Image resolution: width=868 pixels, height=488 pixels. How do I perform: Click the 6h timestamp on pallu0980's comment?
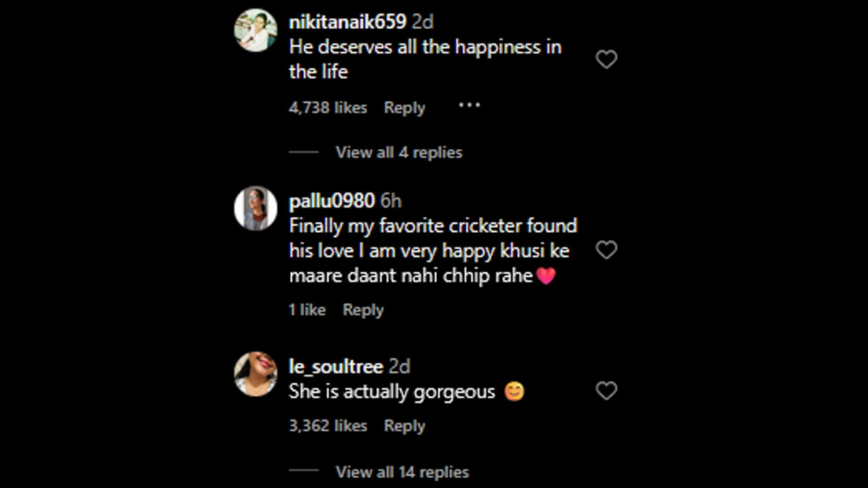391,200
